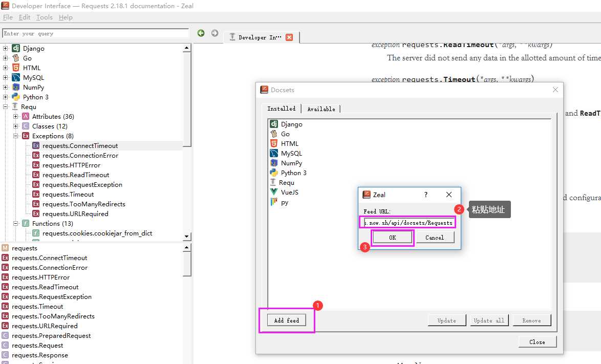Collapse the Exceptions (8) node
Image resolution: width=601 pixels, height=364 pixels.
coord(16,136)
